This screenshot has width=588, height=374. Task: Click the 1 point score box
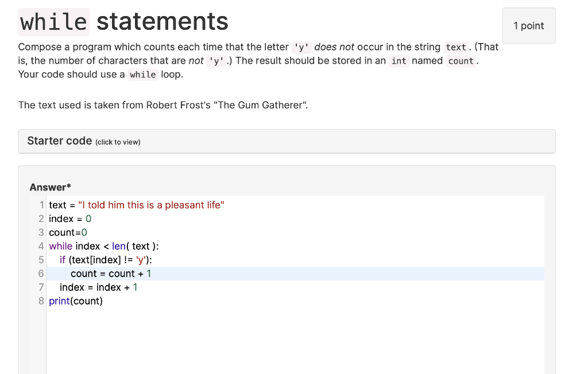(528, 25)
